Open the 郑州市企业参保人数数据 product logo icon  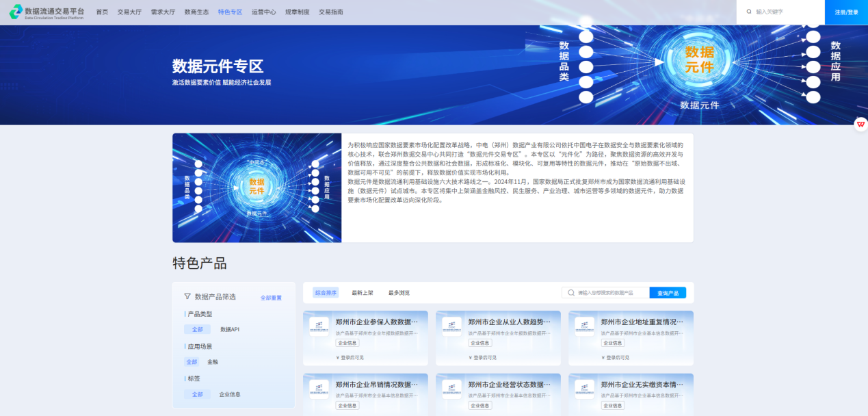319,326
